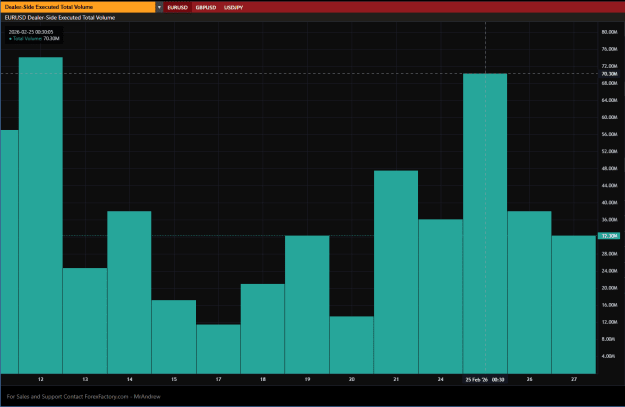This screenshot has width=625, height=407.
Task: Click the 80.00M volume axis label
Action: 609,32
